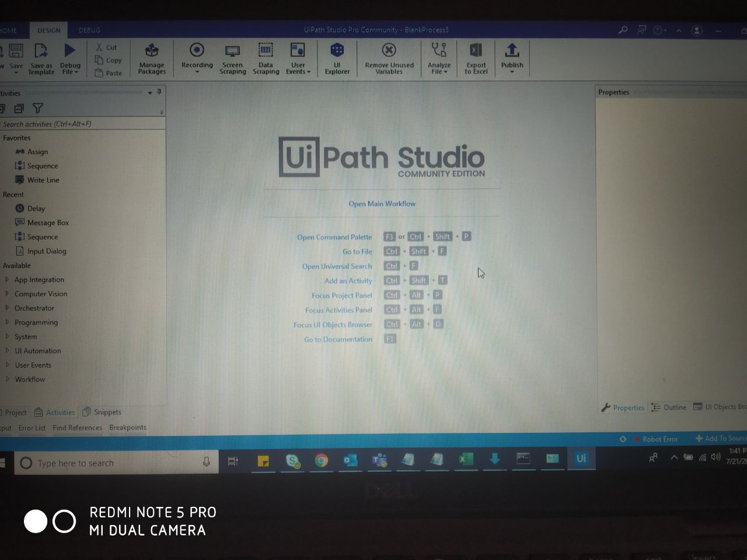Expand the Workflow category
This screenshot has width=747, height=560.
(7, 379)
